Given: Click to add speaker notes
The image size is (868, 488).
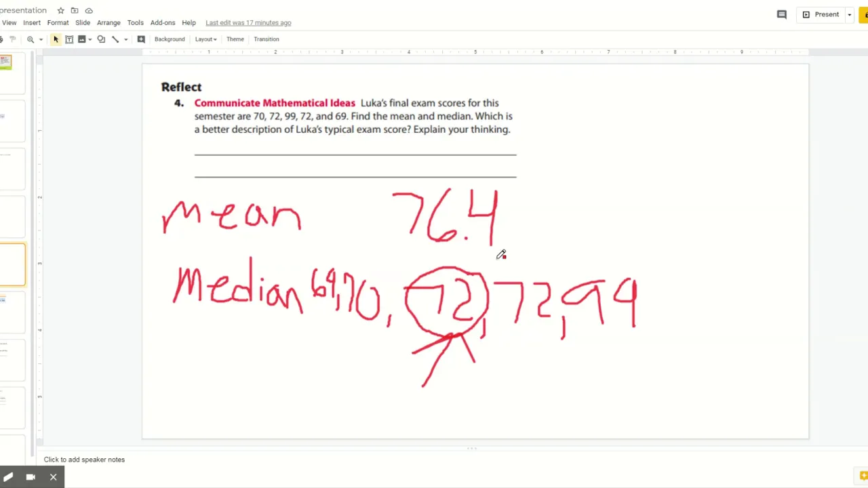Looking at the screenshot, I should click(x=84, y=460).
